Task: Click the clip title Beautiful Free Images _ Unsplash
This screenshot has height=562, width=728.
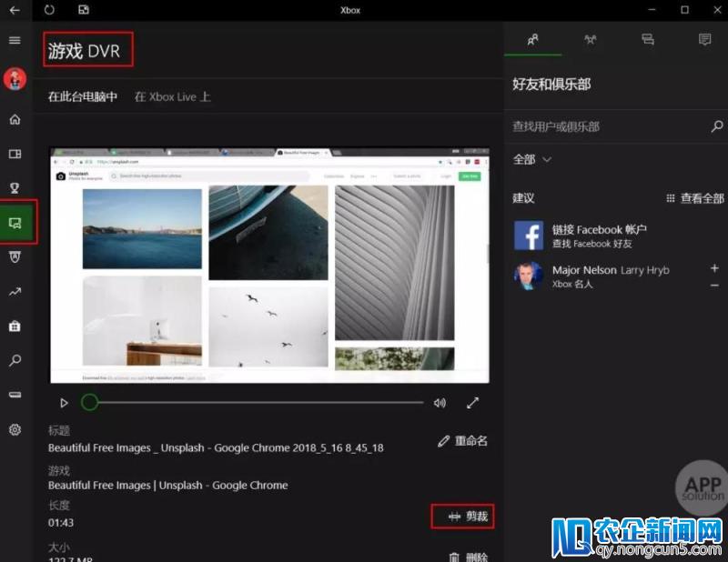Action: tap(216, 448)
